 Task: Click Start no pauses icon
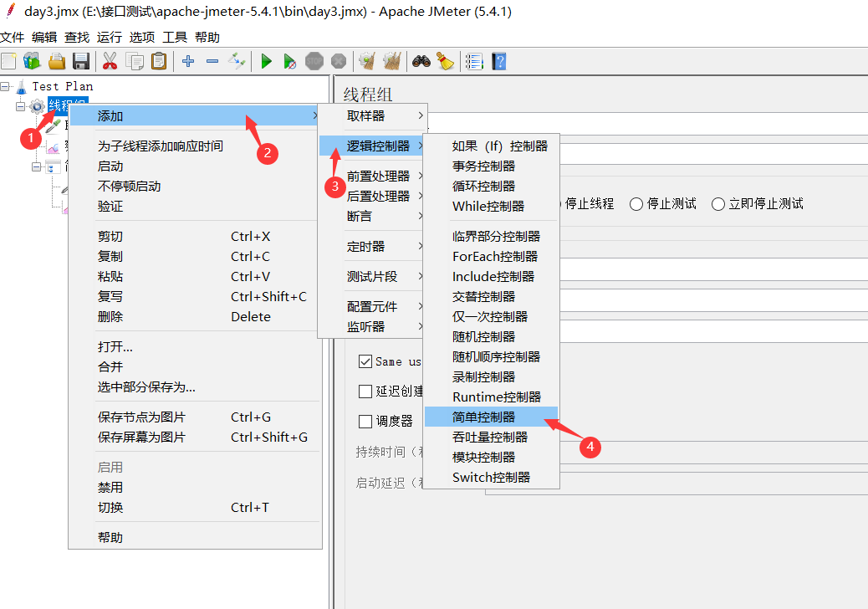pyautogui.click(x=289, y=61)
